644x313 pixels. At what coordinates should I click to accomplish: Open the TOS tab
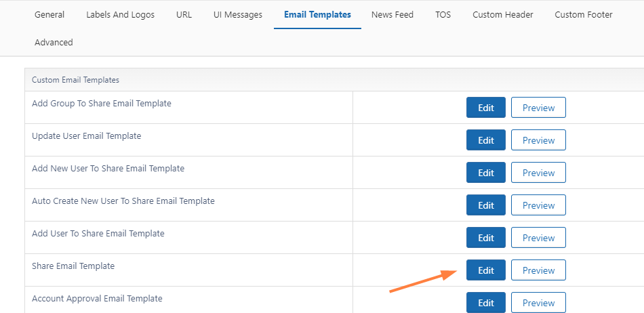coord(443,15)
